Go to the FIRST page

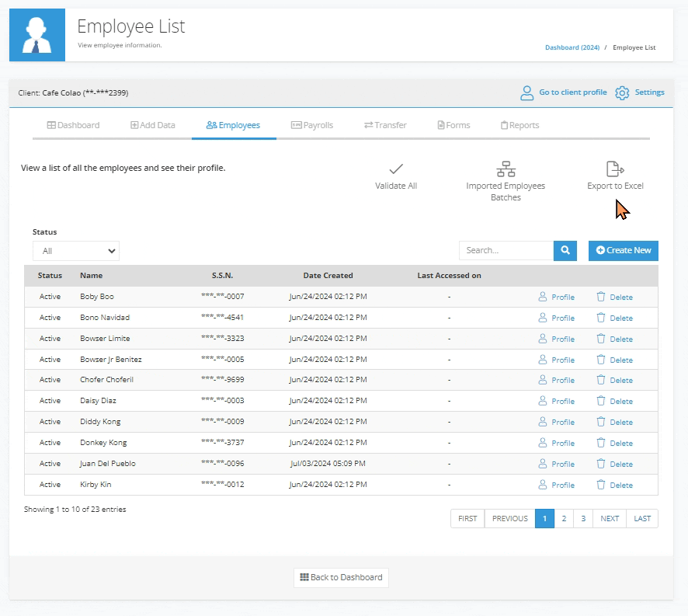(467, 519)
